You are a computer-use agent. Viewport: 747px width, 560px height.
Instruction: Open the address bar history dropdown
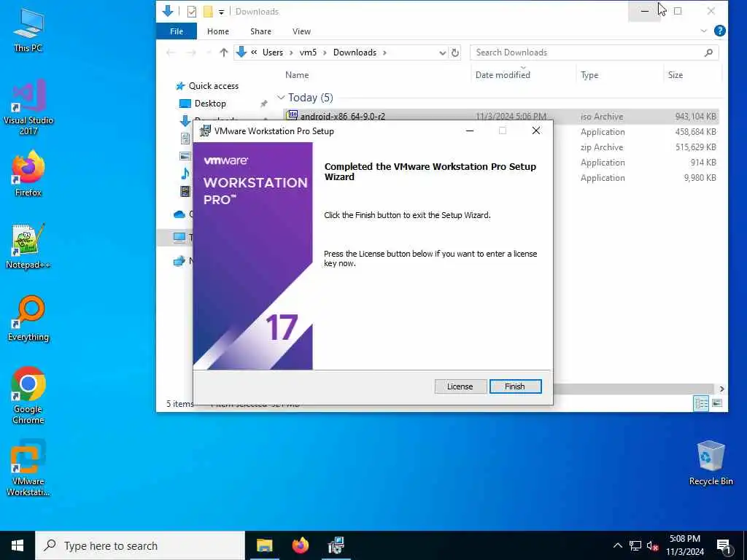[x=442, y=52]
